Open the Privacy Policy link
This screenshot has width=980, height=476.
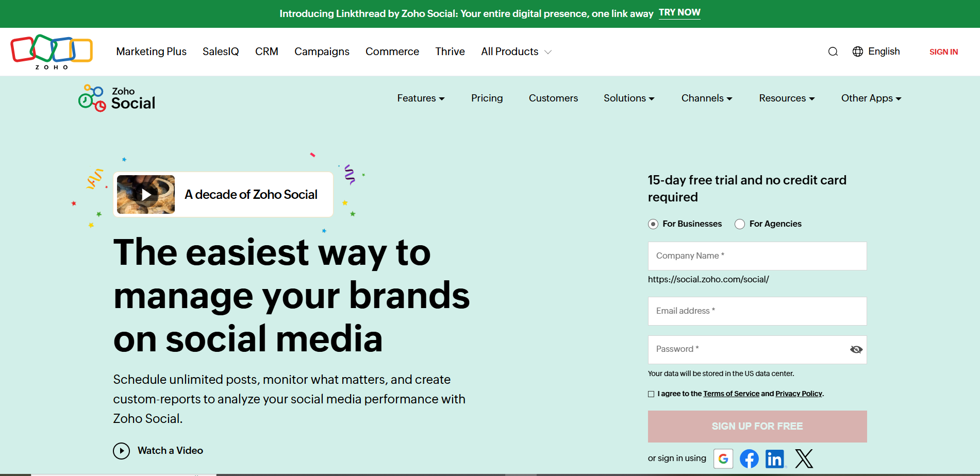(x=799, y=394)
